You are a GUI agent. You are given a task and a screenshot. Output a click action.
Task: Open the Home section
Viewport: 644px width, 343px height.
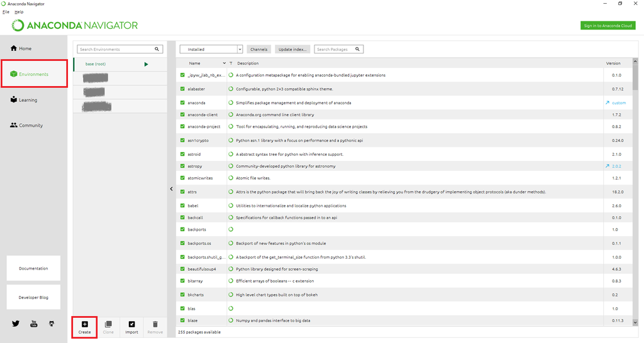(21, 48)
